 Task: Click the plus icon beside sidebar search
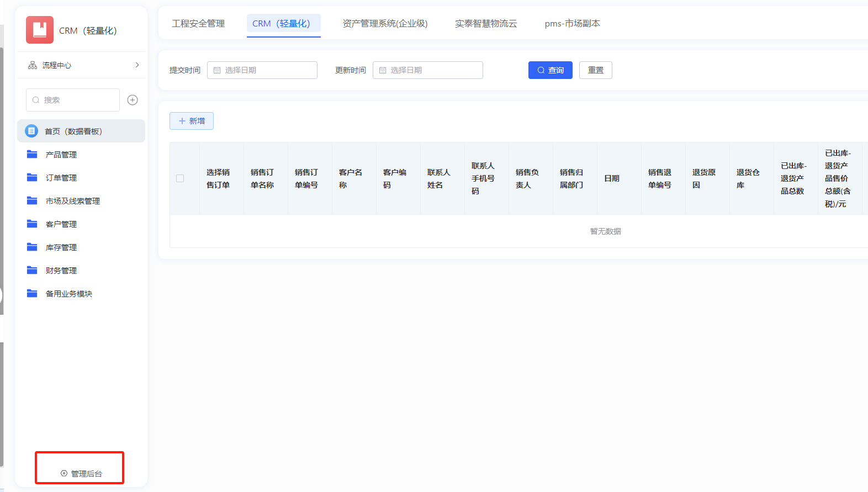[x=133, y=100]
